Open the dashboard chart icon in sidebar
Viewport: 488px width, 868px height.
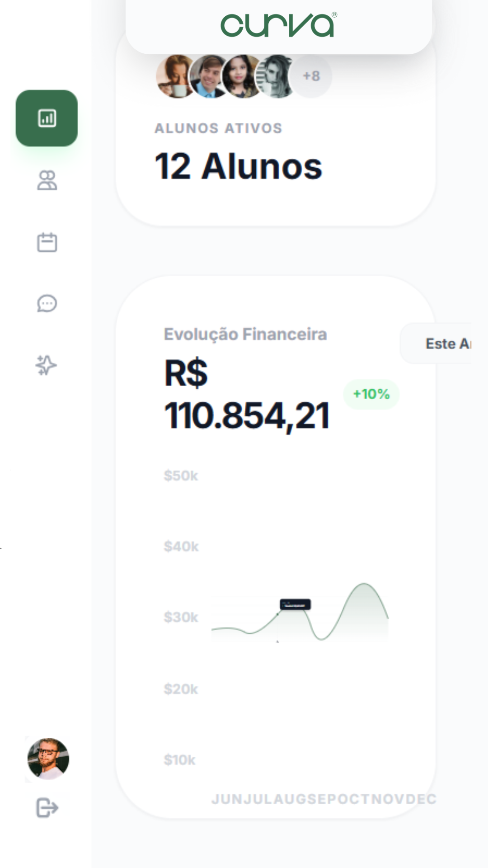tap(47, 118)
